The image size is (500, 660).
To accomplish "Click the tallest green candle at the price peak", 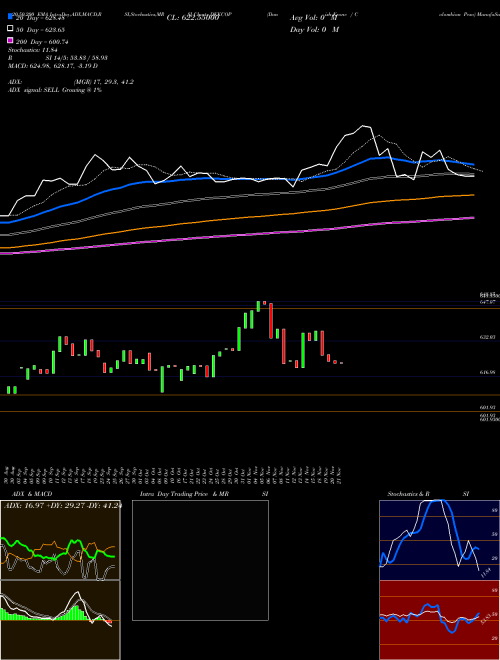I will [258, 306].
